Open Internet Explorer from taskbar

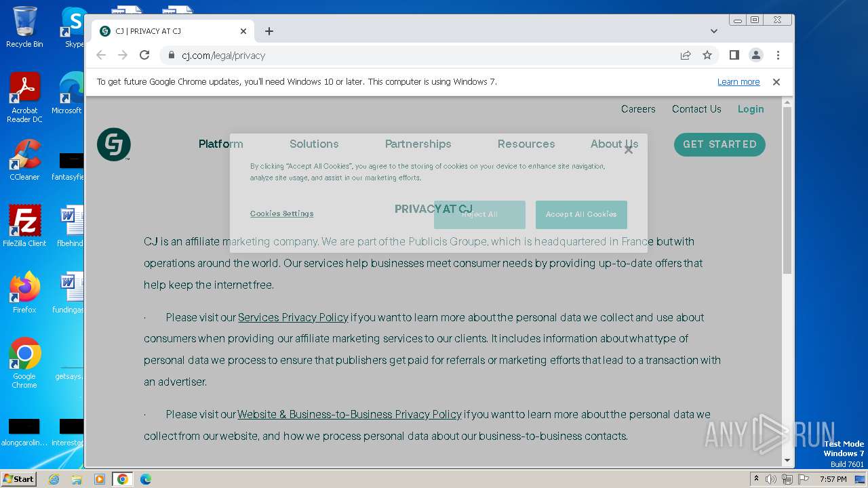[x=54, y=479]
